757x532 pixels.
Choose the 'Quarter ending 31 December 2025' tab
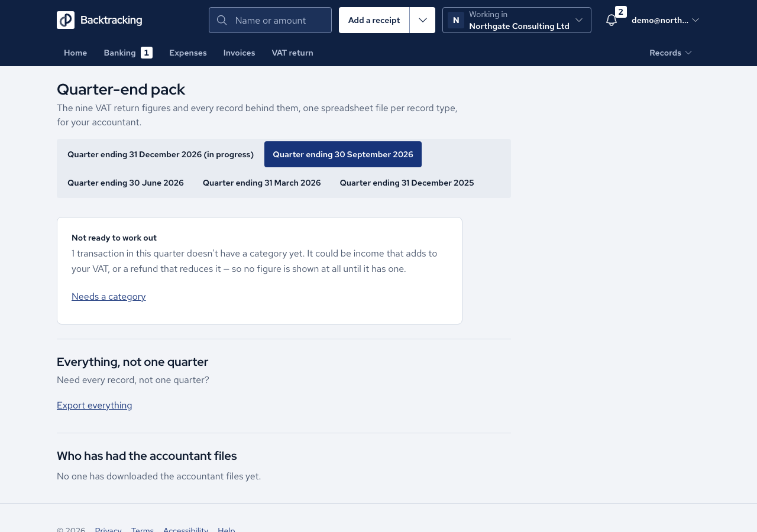(x=407, y=183)
